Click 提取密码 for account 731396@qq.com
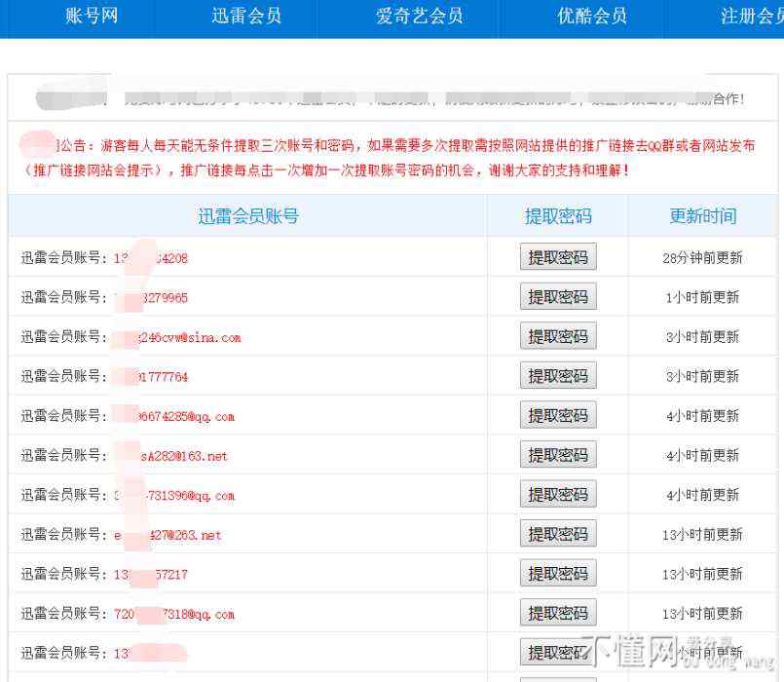 [x=558, y=494]
